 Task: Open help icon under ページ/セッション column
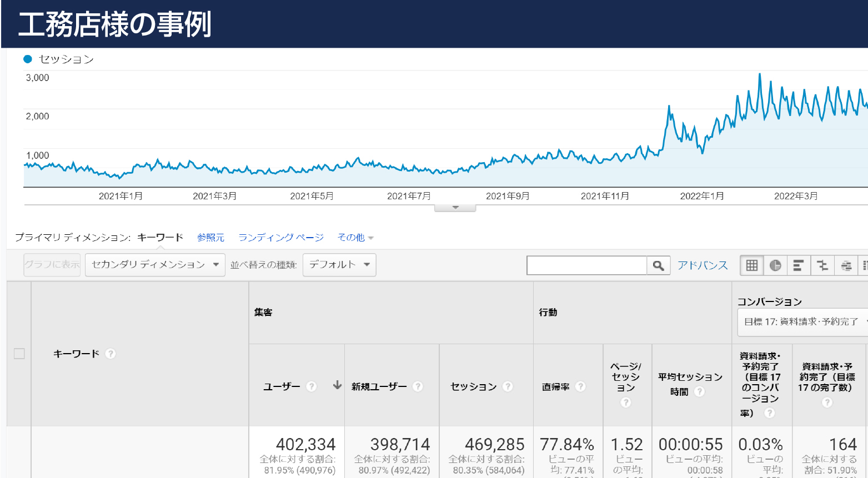[626, 402]
